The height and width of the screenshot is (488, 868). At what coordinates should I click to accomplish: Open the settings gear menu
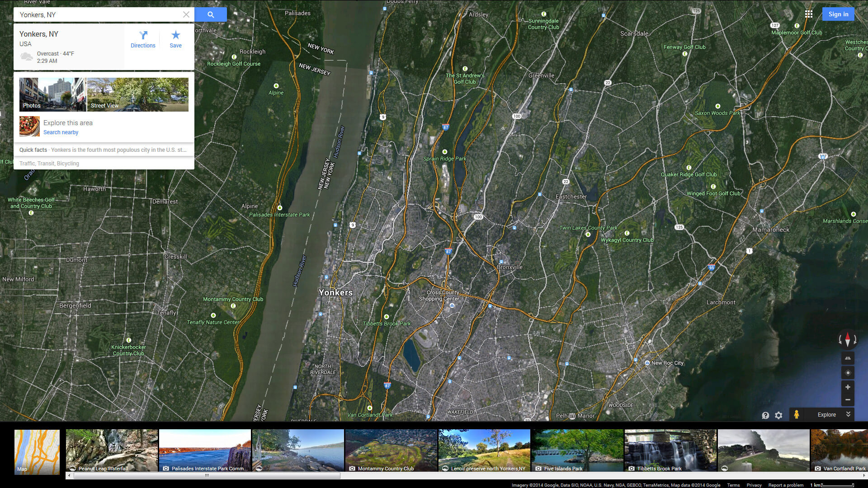pyautogui.click(x=778, y=415)
